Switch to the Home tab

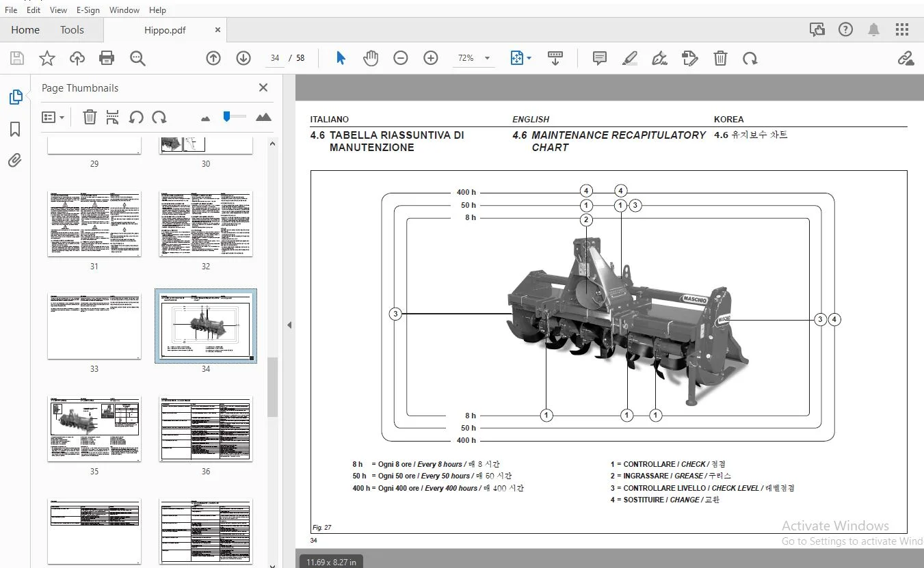25,29
